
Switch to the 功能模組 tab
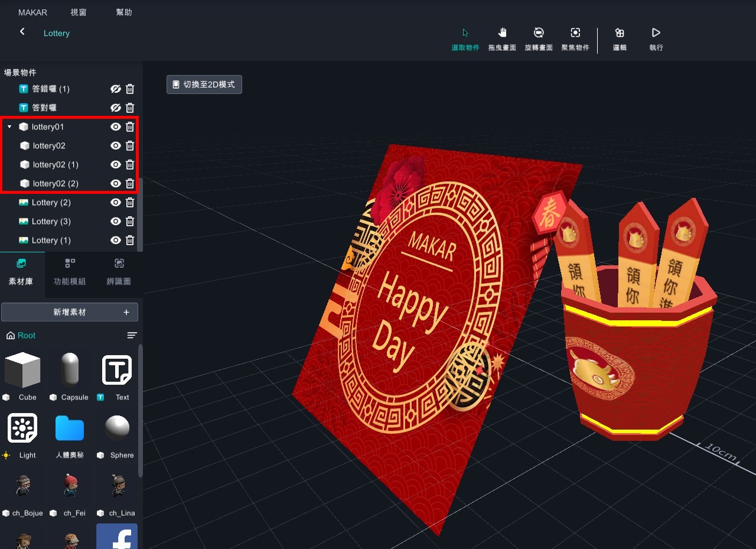[x=70, y=272]
